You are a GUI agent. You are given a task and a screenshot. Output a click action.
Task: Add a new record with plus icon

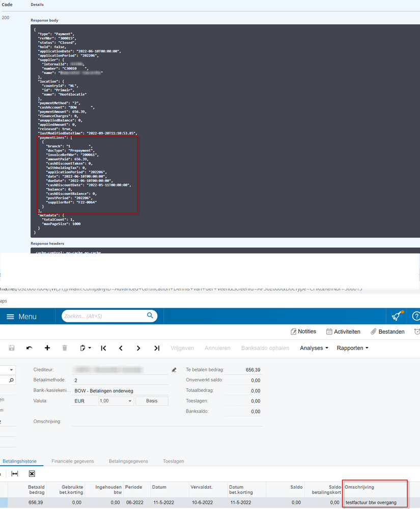[47, 348]
